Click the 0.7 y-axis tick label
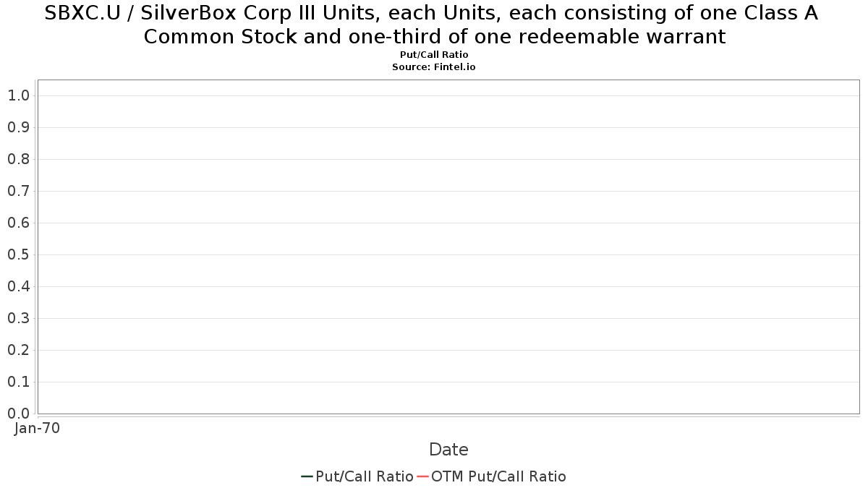Image resolution: width=868 pixels, height=488 pixels. tap(17, 191)
